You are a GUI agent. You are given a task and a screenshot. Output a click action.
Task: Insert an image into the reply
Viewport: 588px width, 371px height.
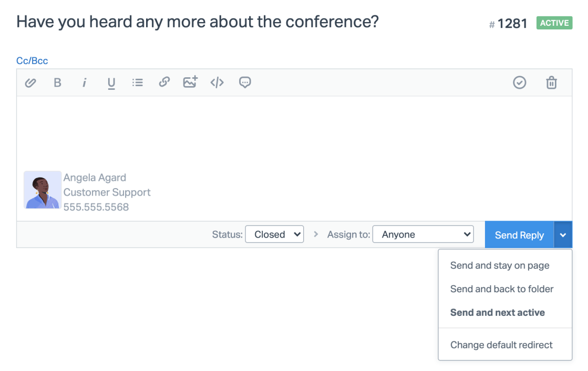[190, 82]
